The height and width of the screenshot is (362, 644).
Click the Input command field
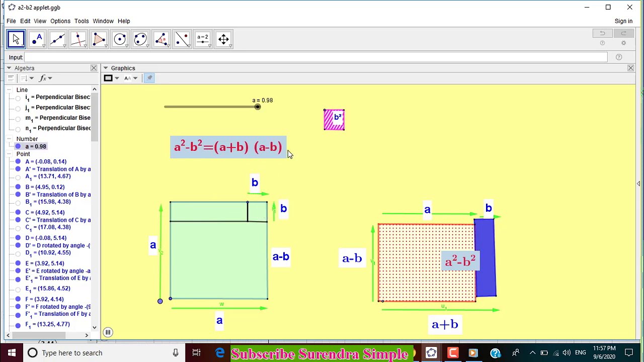pyautogui.click(x=316, y=57)
